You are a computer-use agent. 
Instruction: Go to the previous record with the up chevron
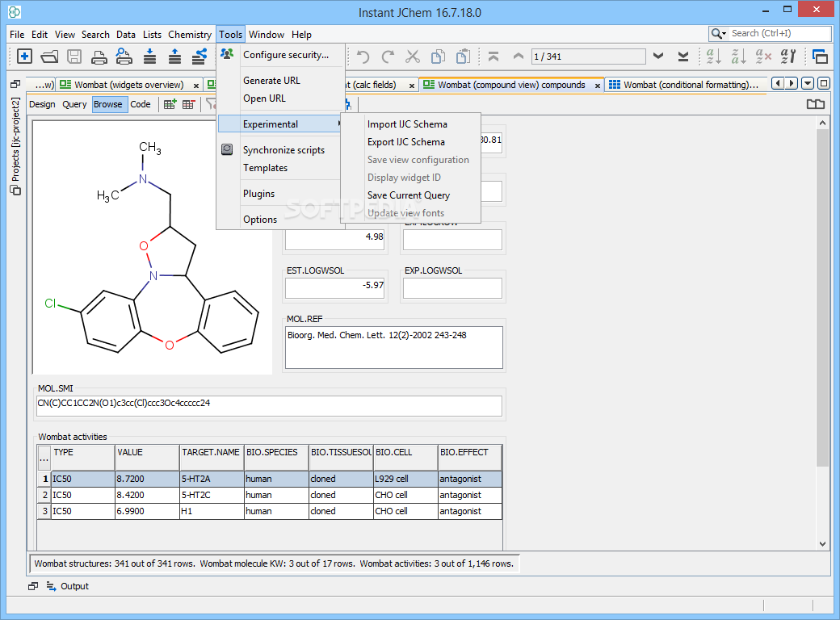[x=518, y=56]
